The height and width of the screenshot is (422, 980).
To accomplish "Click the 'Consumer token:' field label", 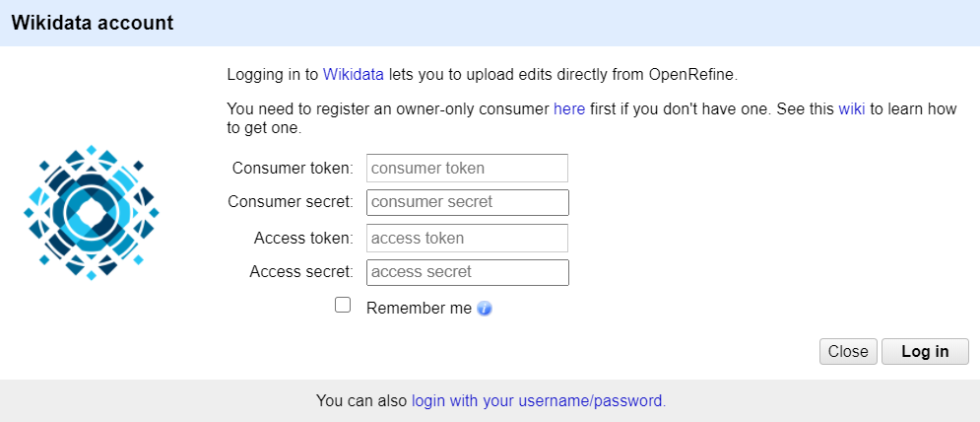I will tap(294, 169).
